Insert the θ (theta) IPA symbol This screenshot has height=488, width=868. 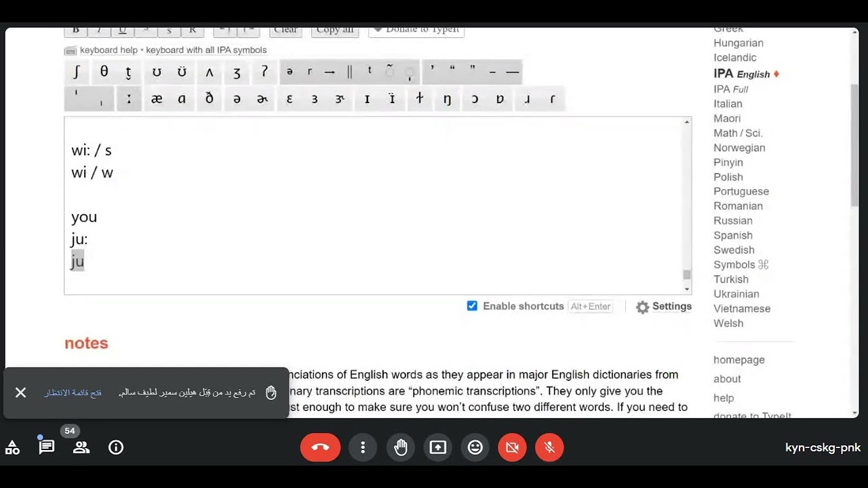104,72
